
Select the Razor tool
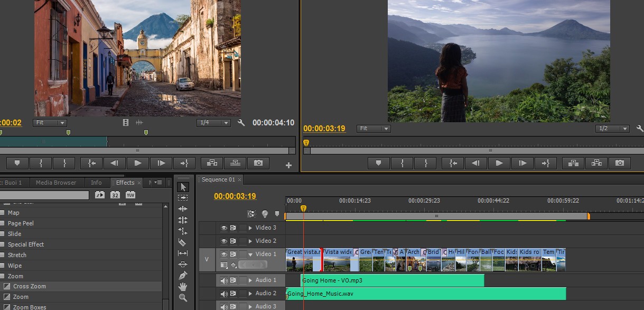pos(183,242)
